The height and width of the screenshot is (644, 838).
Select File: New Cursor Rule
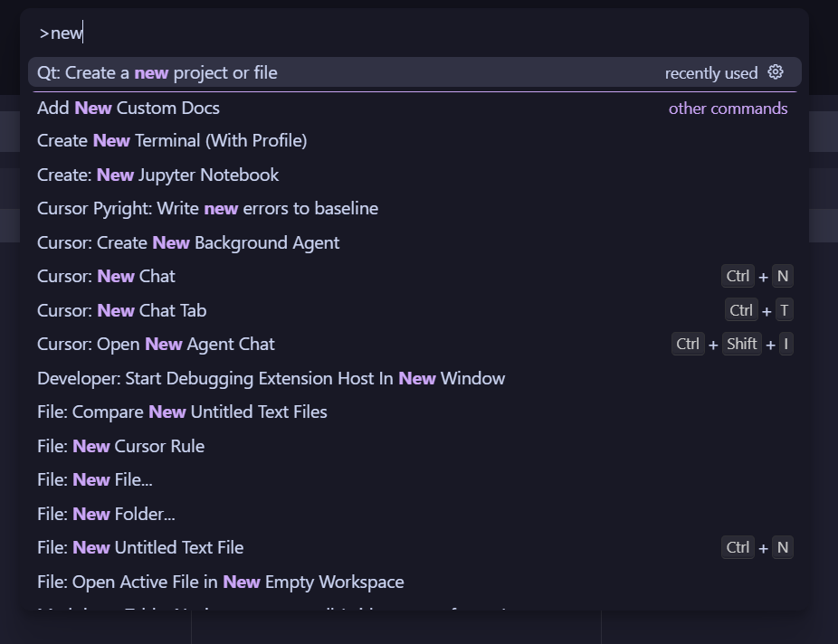tap(120, 446)
